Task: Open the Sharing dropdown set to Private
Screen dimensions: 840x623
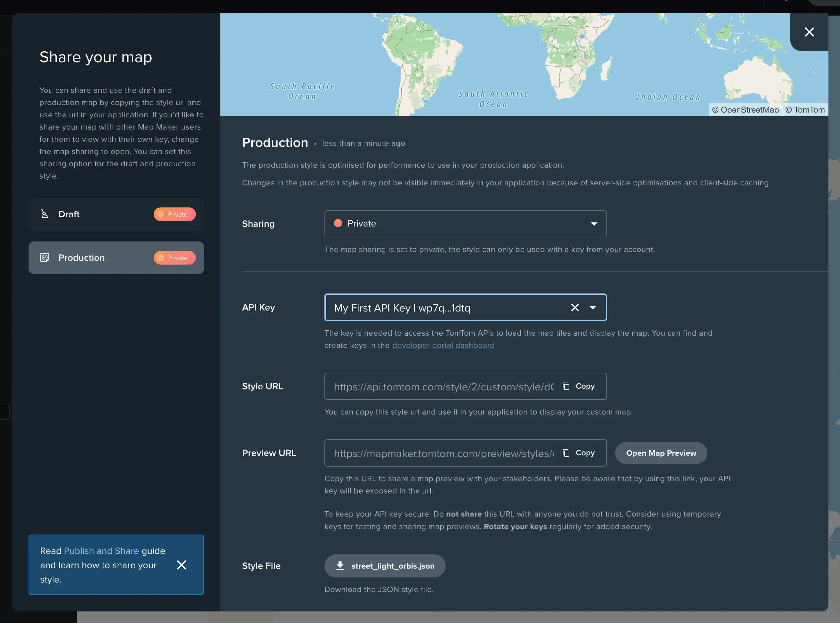Action: tap(466, 224)
